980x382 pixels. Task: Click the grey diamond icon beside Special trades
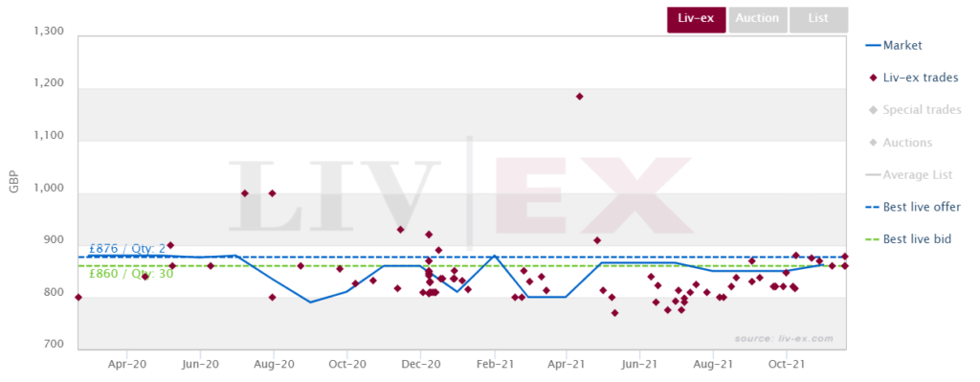click(873, 111)
